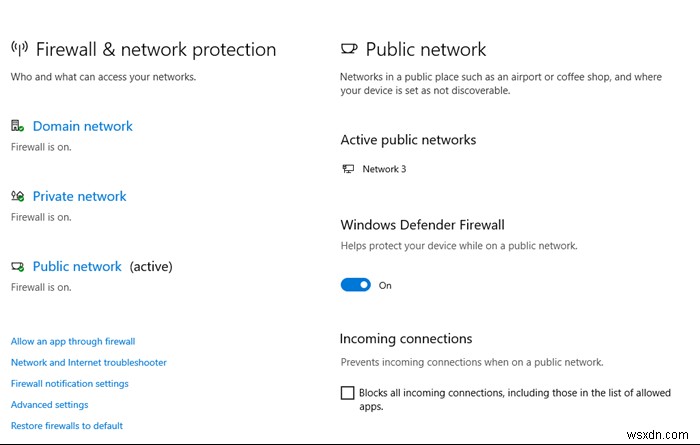
Task: Click the Private network house icon
Action: coord(17,197)
